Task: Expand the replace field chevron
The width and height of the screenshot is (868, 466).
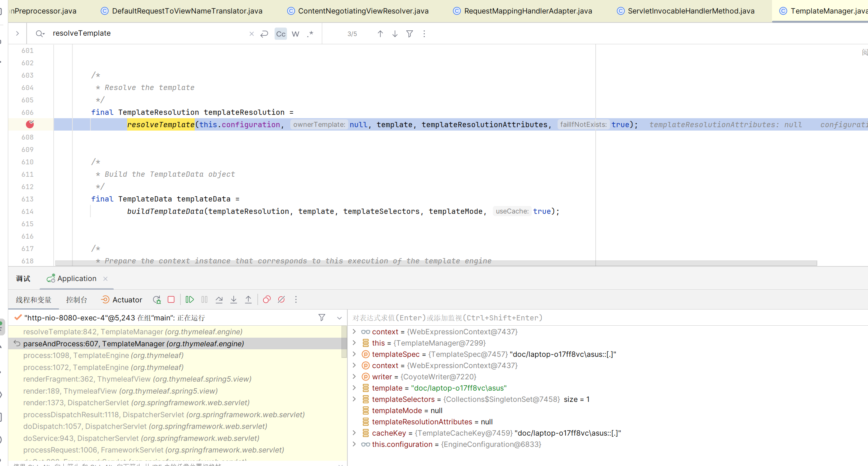Action: (17, 33)
